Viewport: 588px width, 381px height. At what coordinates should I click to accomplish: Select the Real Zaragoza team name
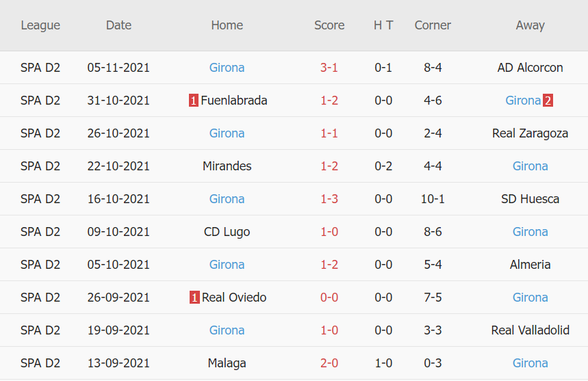point(530,133)
